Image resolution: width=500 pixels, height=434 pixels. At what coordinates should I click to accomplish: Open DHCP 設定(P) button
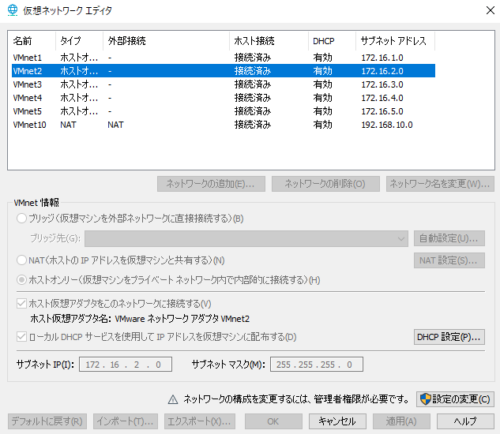(x=449, y=337)
